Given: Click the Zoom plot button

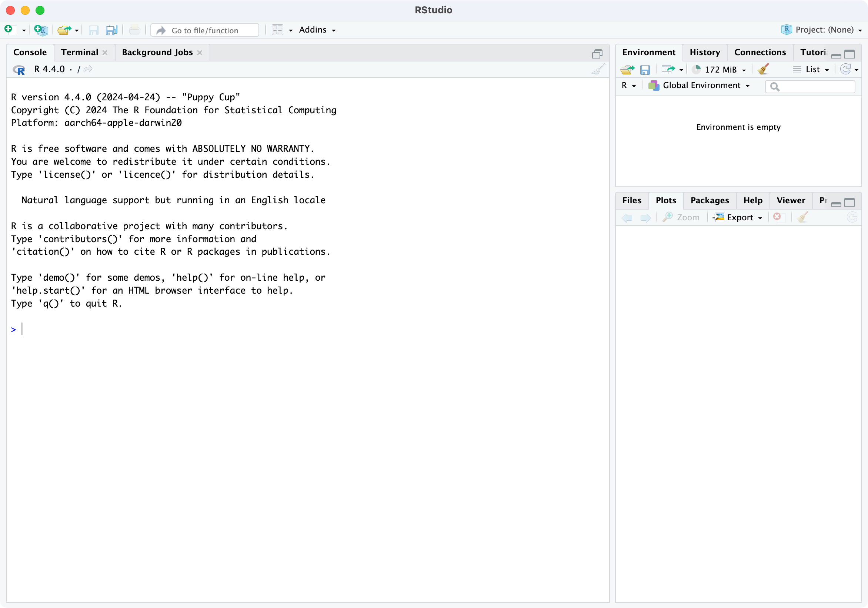Looking at the screenshot, I should click(x=681, y=217).
